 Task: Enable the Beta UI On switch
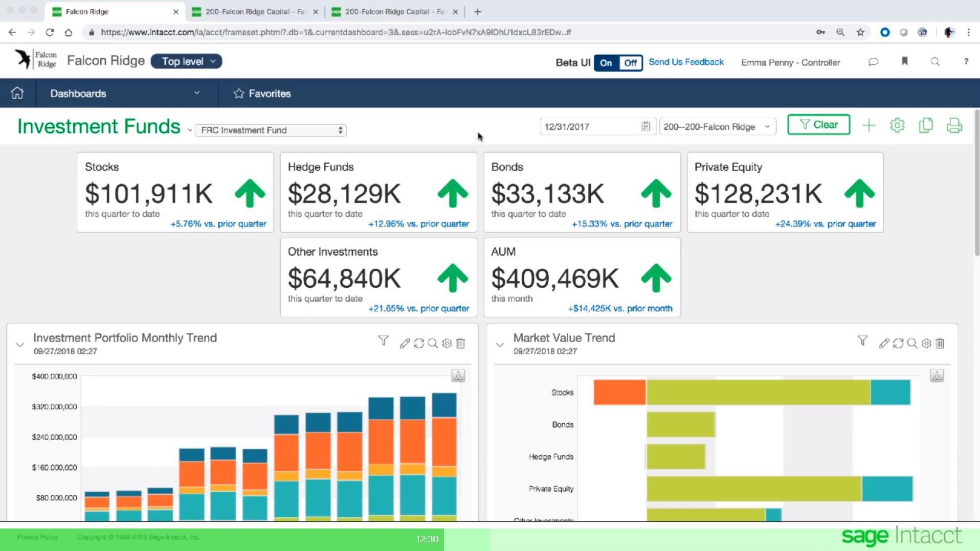click(606, 62)
